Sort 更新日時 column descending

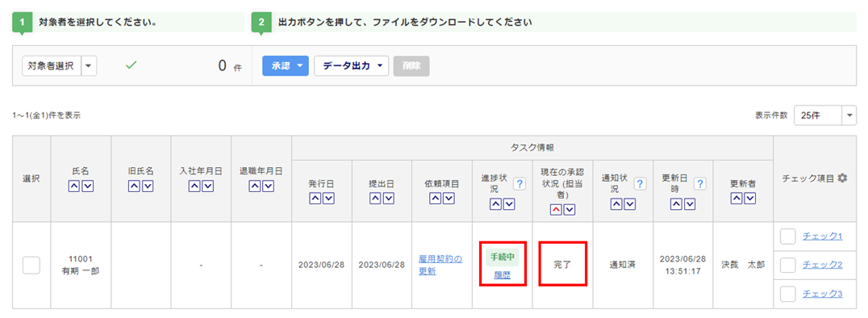pyautogui.click(x=690, y=204)
